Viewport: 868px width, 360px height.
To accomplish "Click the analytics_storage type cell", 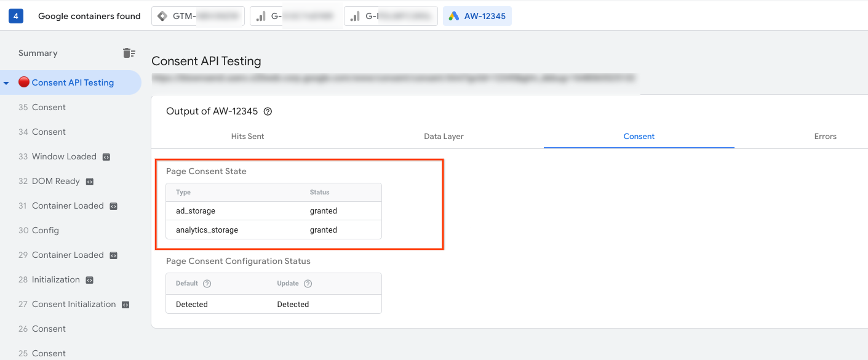I will point(207,230).
